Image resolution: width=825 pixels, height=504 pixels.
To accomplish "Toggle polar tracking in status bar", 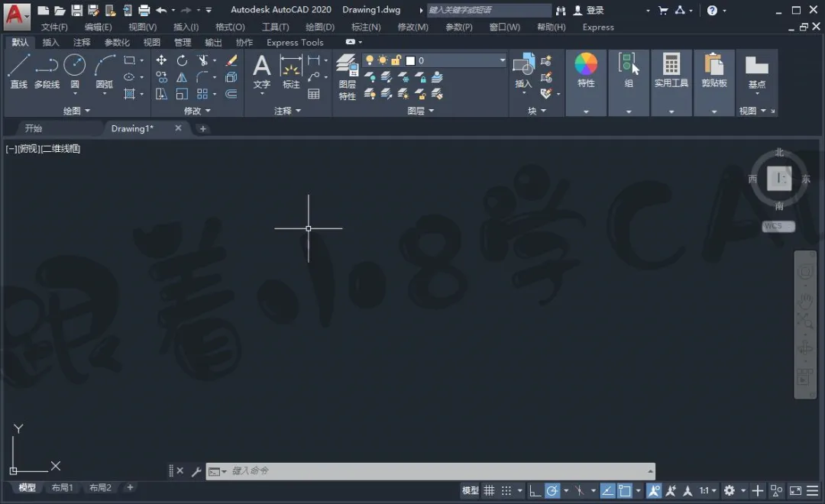I will click(x=552, y=491).
